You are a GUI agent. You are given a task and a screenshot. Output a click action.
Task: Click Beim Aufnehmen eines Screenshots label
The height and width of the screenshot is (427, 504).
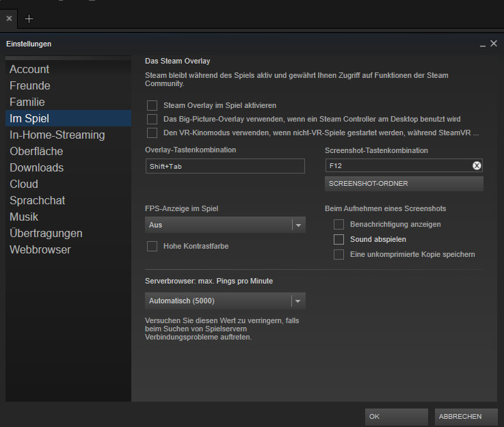pyautogui.click(x=386, y=208)
